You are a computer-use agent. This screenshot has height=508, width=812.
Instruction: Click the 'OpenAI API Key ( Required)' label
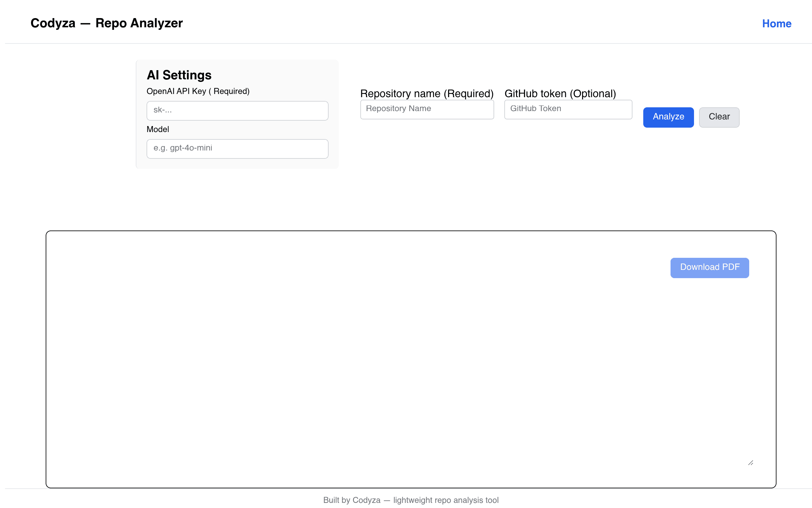[x=198, y=91]
